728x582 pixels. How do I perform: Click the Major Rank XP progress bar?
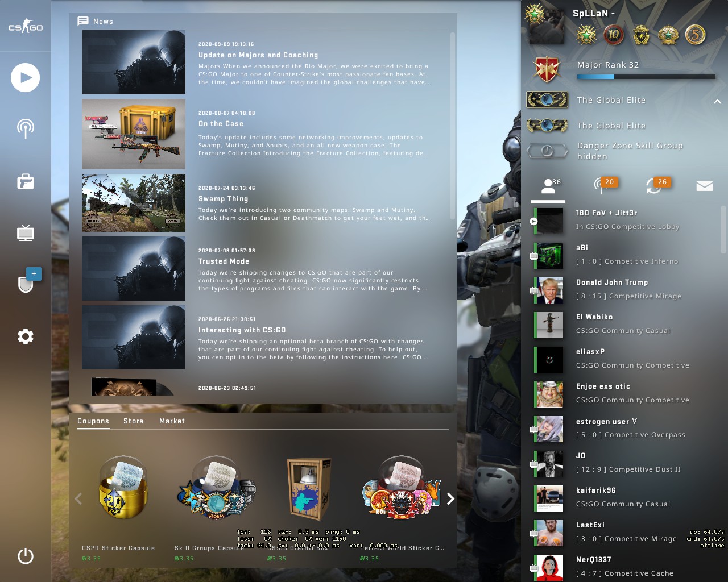click(x=646, y=77)
